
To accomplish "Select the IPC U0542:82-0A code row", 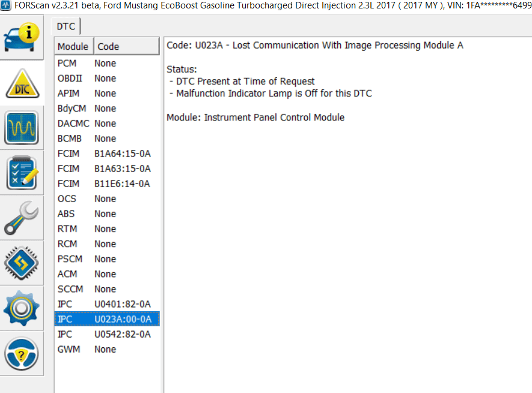I will click(x=107, y=334).
